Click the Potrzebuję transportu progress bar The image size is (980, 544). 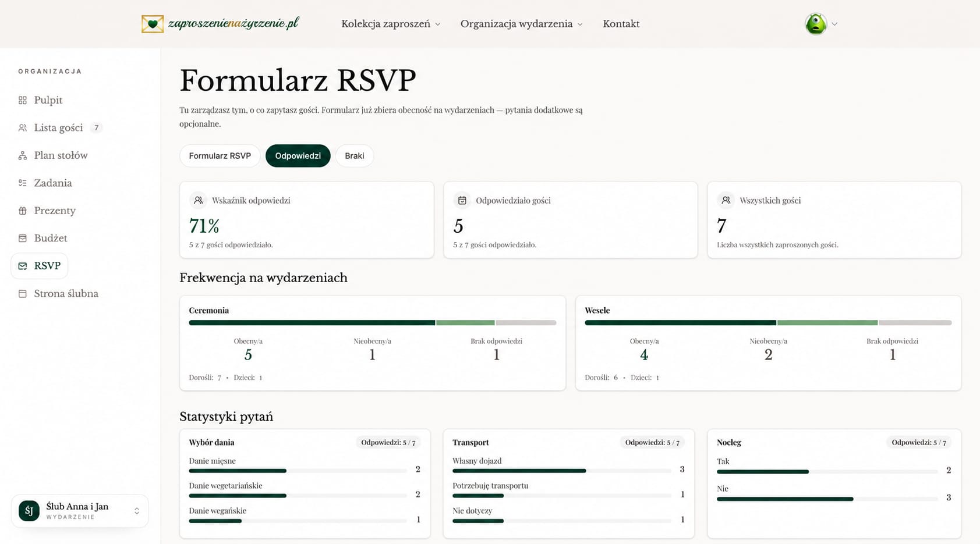click(x=562, y=496)
